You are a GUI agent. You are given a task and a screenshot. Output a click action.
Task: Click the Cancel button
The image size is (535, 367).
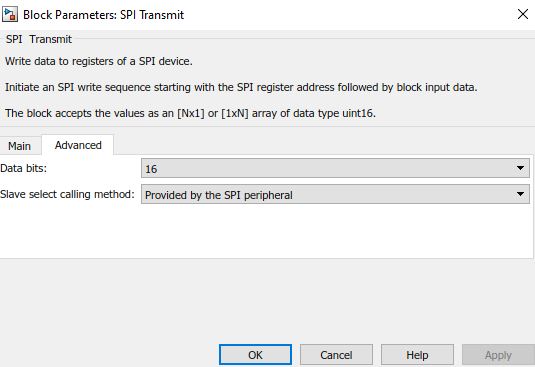click(x=336, y=355)
